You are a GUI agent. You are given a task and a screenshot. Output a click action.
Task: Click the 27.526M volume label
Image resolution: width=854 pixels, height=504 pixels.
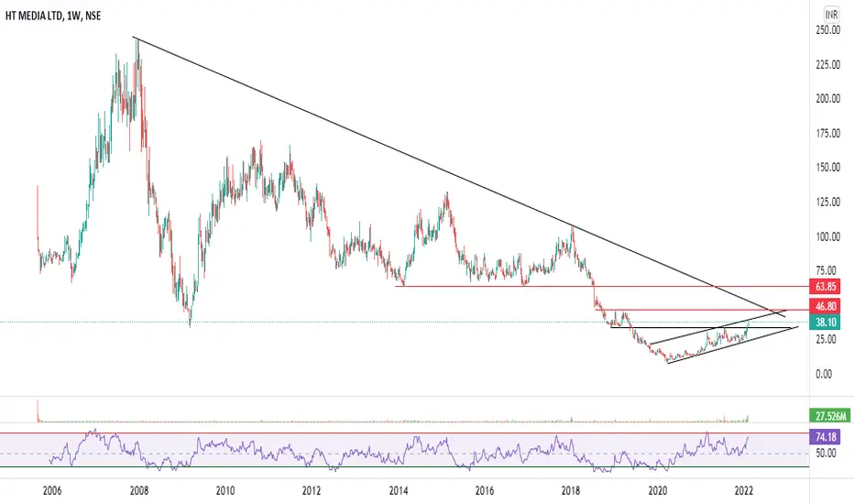830,416
